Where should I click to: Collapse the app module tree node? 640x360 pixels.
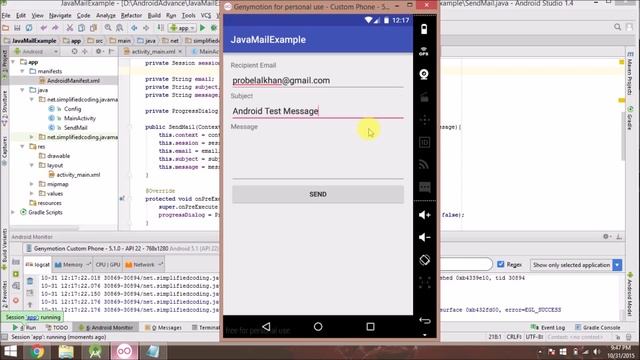point(13,62)
